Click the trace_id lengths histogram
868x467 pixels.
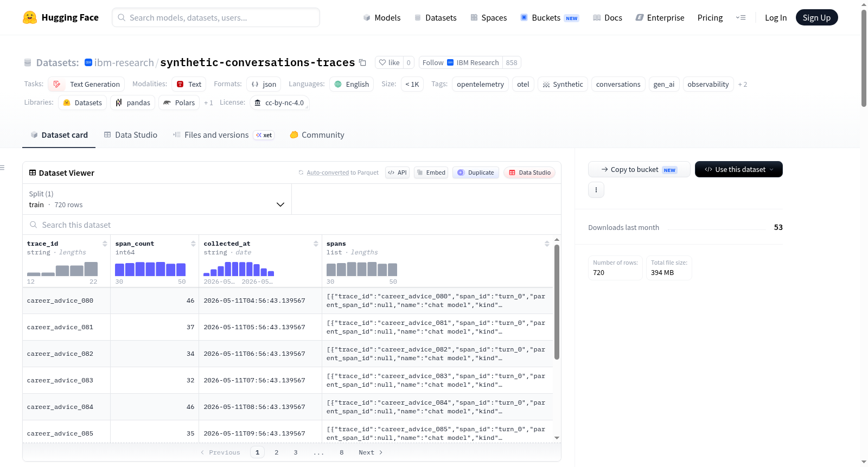pyautogui.click(x=62, y=269)
